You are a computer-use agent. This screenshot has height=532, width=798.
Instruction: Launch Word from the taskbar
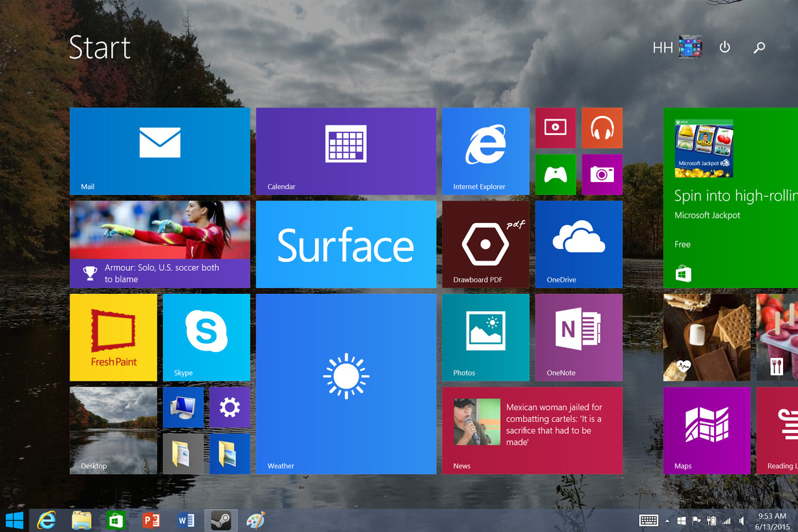click(x=186, y=520)
